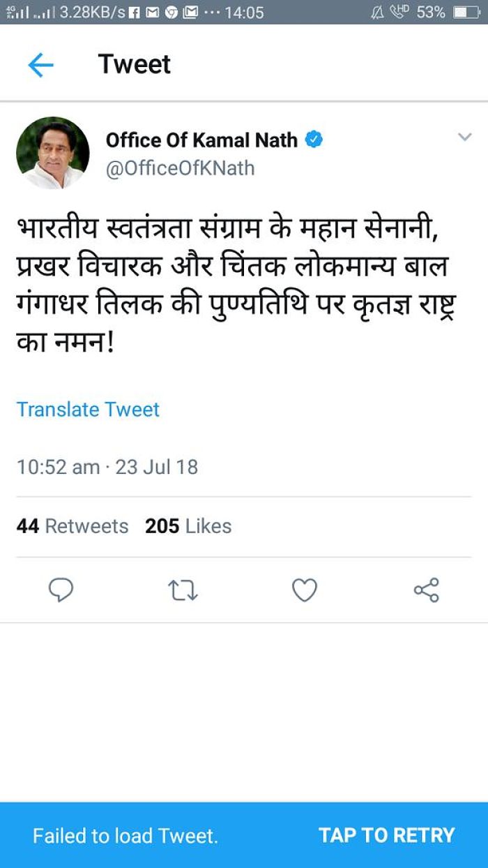Tap the battery icon in status bar
The image size is (488, 868).
coord(466,13)
